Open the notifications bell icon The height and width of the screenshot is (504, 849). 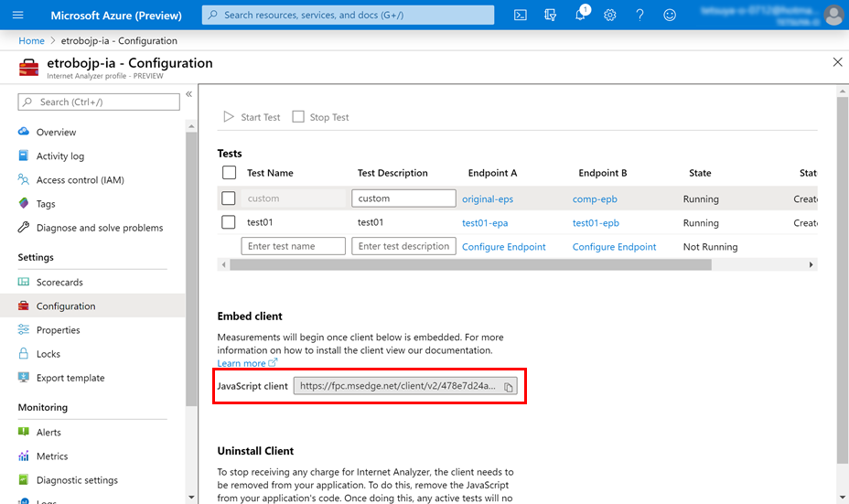point(580,16)
